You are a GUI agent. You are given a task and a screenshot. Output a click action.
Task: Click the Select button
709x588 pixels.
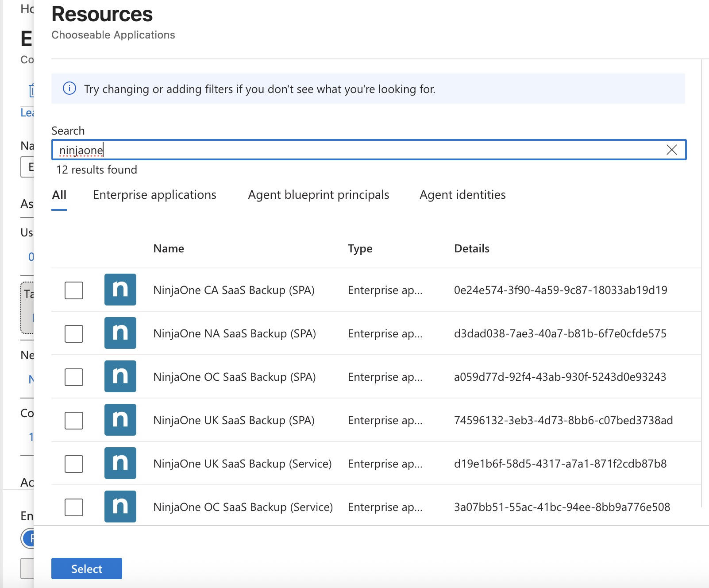tap(87, 569)
